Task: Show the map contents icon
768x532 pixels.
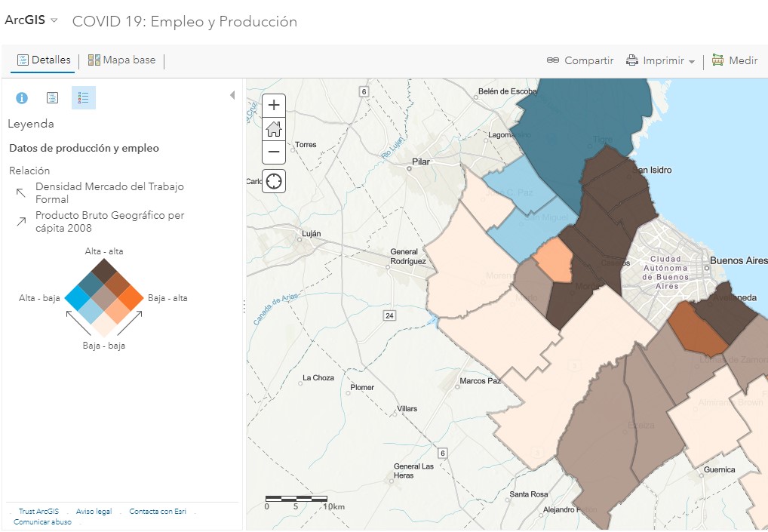Action: pos(53,98)
